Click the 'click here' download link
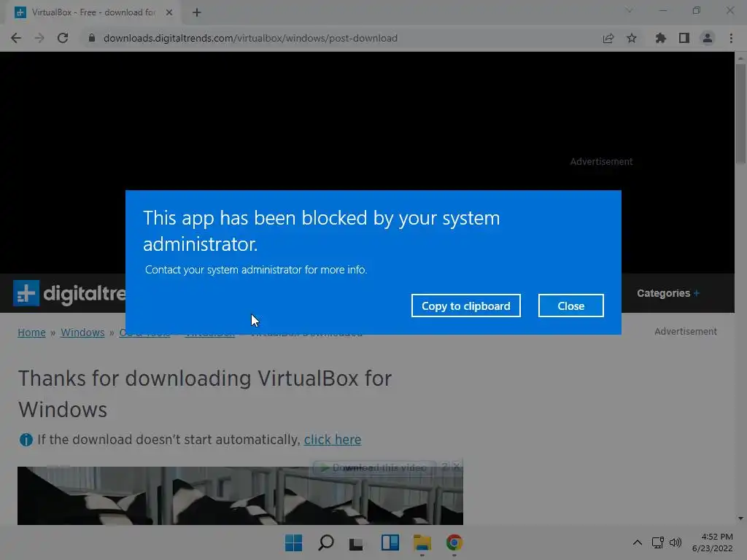This screenshot has width=747, height=560. pos(333,439)
